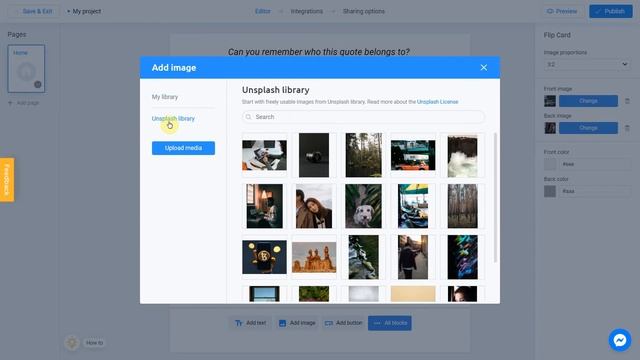The width and height of the screenshot is (640, 360).
Task: Click the Front image preview thumbnail
Action: click(550, 101)
